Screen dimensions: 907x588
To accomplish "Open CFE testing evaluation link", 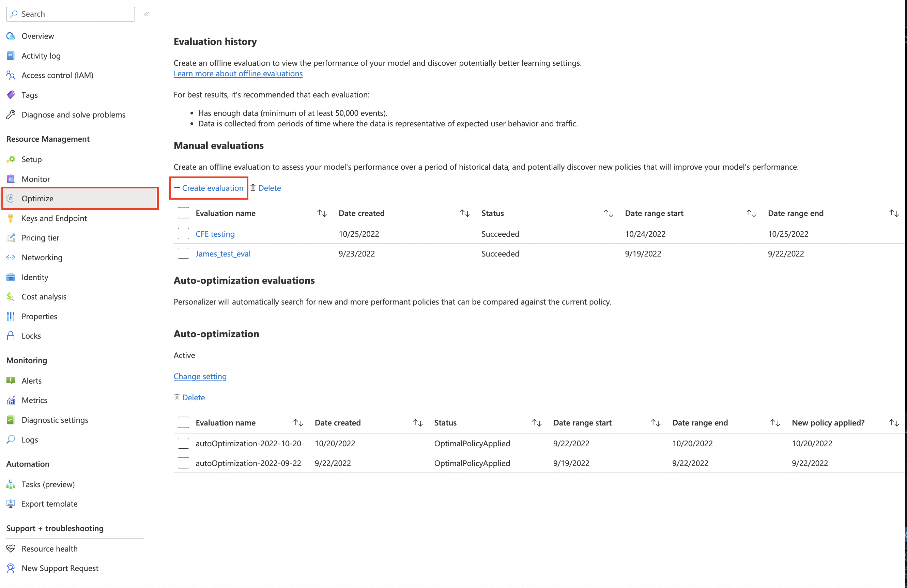I will [x=214, y=233].
